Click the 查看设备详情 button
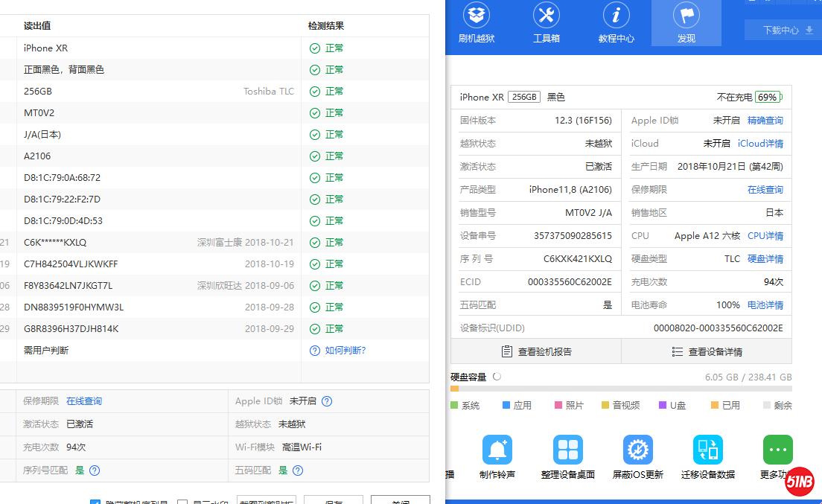Image resolution: width=822 pixels, height=504 pixels. (x=707, y=351)
